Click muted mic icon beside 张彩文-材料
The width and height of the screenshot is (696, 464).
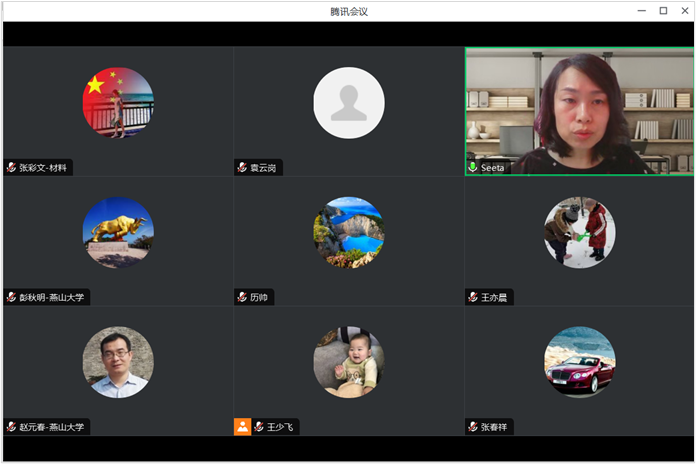pos(11,167)
